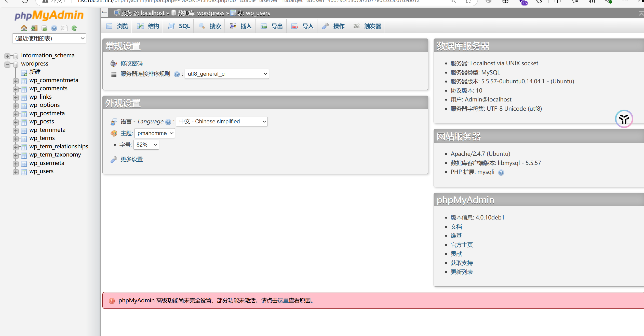Open the 插入 (Insert) tab

[x=240, y=26]
